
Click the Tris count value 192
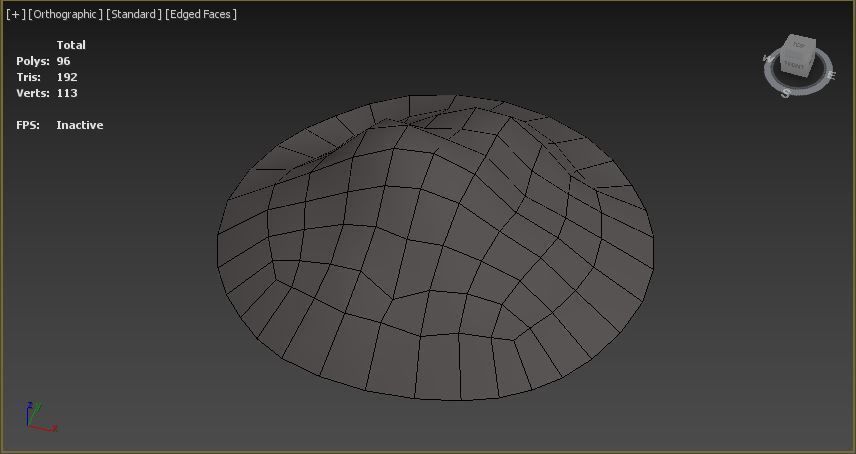pos(66,77)
